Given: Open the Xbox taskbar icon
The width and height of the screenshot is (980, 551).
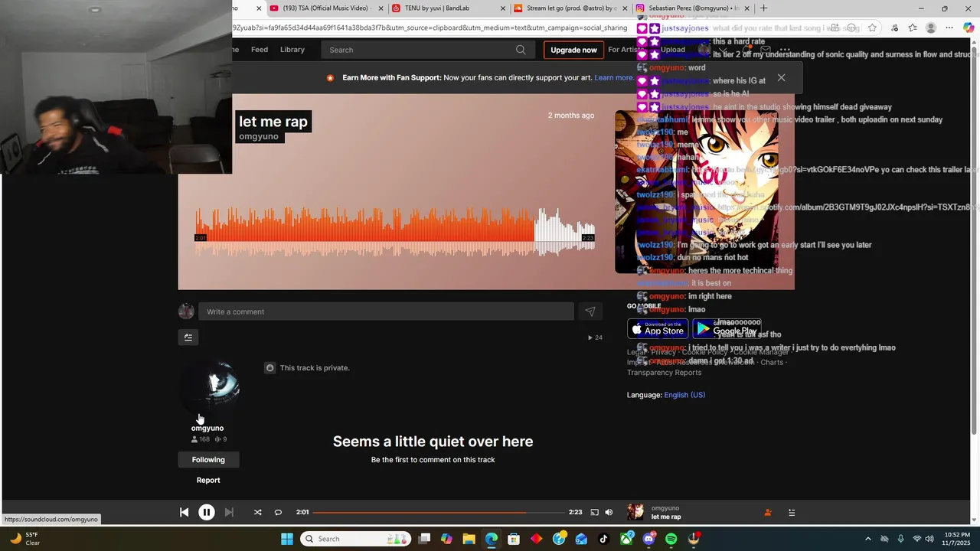Looking at the screenshot, I should click(627, 539).
